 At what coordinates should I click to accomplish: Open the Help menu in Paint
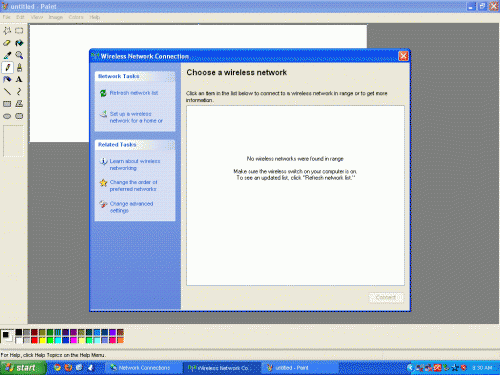point(94,17)
